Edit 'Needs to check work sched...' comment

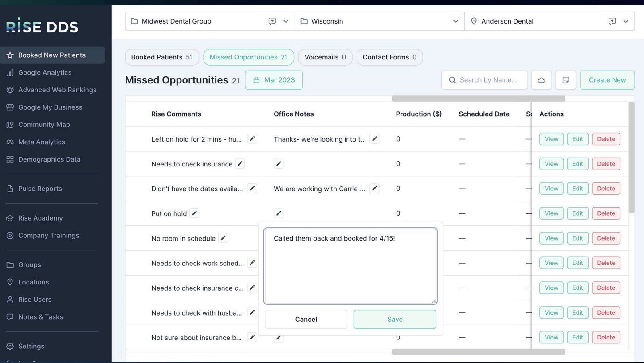252,263
